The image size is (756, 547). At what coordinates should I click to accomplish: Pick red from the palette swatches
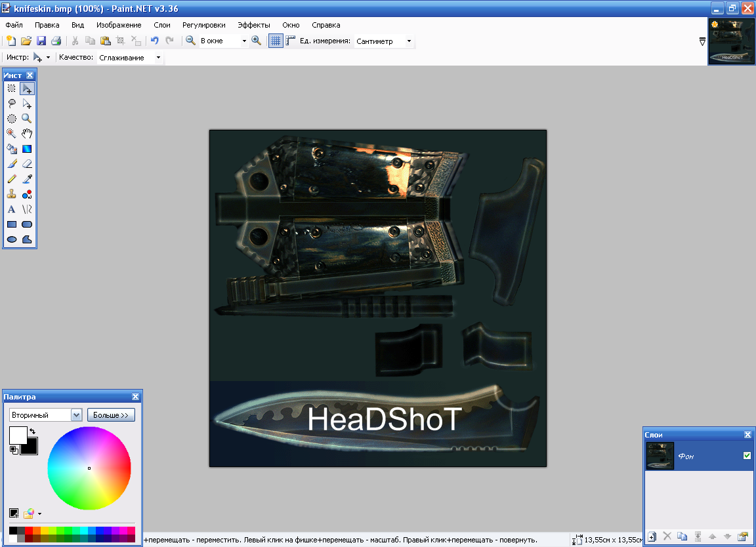click(30, 531)
